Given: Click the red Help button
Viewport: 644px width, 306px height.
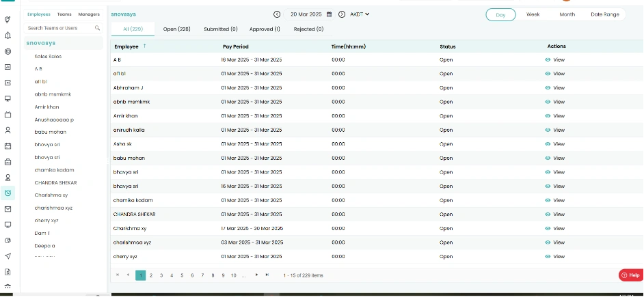Looking at the screenshot, I should pos(631,275).
